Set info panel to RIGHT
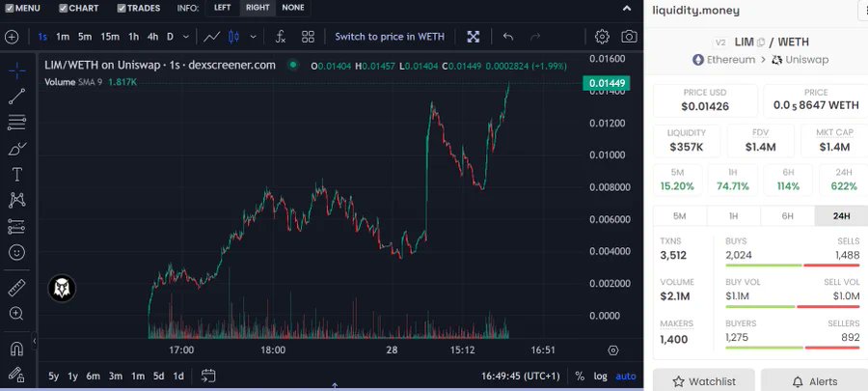The width and height of the screenshot is (868, 391). click(x=258, y=8)
